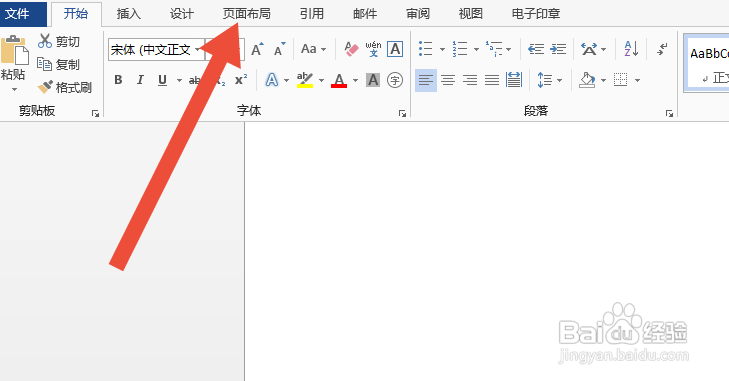The width and height of the screenshot is (729, 381).
Task: Expand the underline style arrow
Action: click(179, 80)
